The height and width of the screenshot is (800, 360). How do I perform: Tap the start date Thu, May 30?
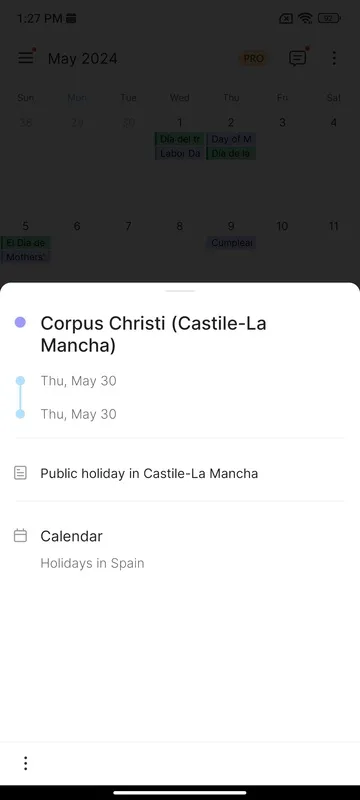click(79, 381)
